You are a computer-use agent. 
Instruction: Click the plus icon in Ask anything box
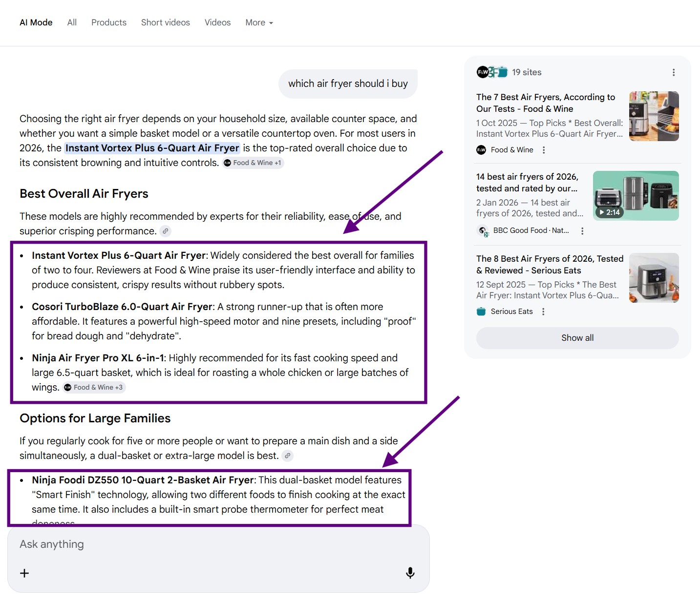click(24, 573)
